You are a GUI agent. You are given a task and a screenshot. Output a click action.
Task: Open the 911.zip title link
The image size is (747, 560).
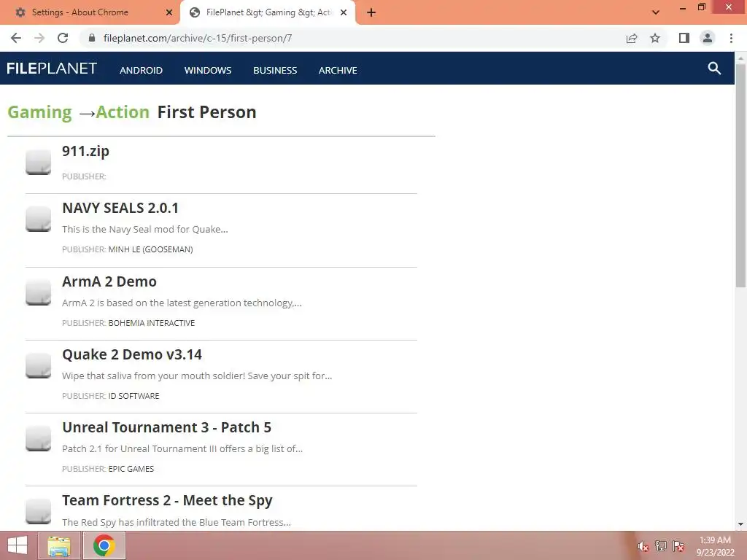[86, 151]
